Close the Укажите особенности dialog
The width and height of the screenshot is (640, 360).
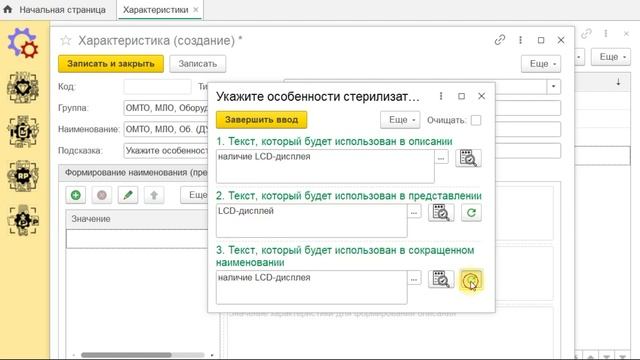[482, 96]
